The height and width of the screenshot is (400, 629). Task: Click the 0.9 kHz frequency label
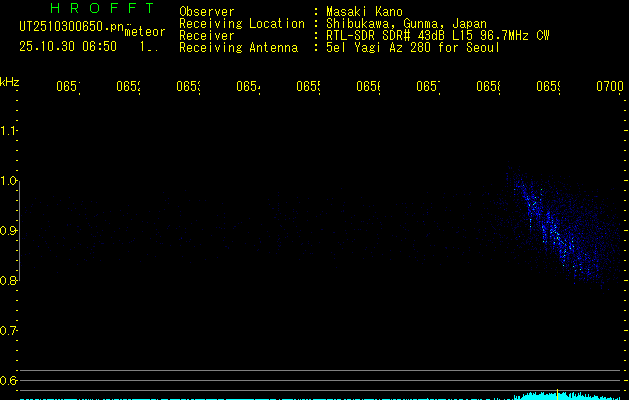(8, 231)
